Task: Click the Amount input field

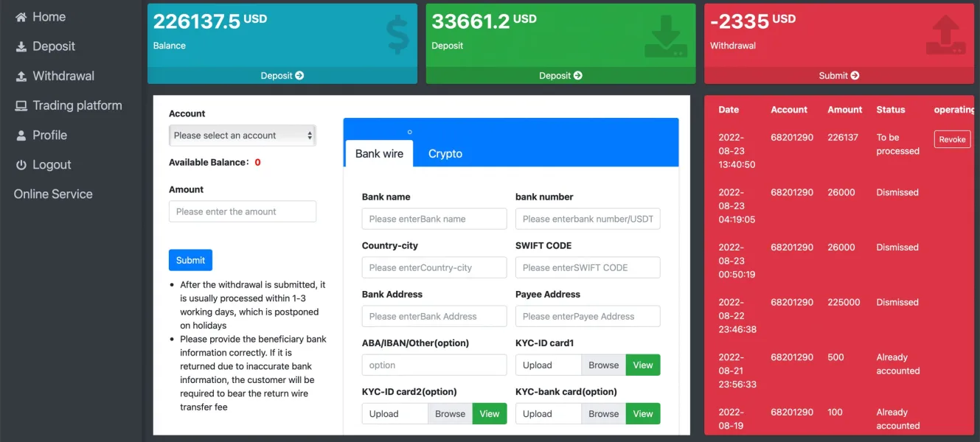Action: click(243, 211)
